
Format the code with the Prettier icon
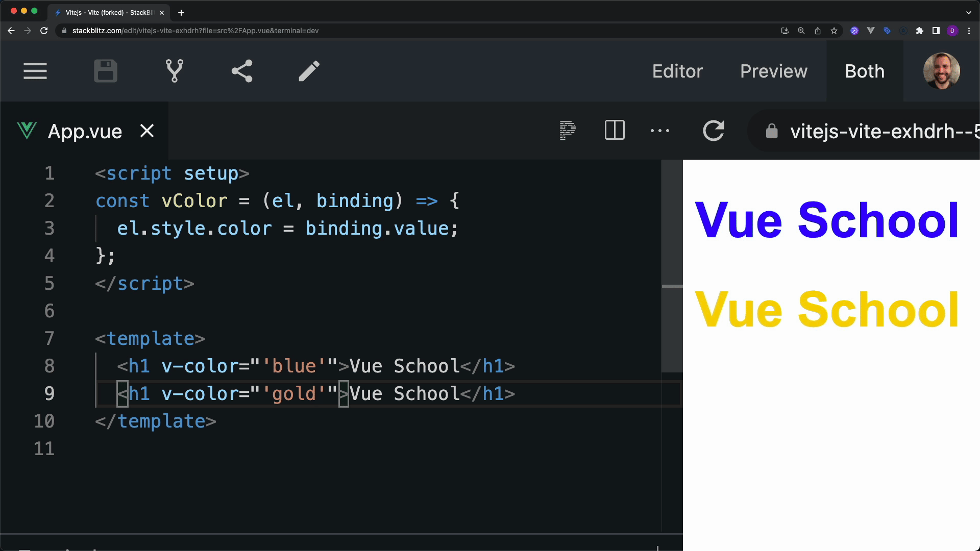point(568,131)
